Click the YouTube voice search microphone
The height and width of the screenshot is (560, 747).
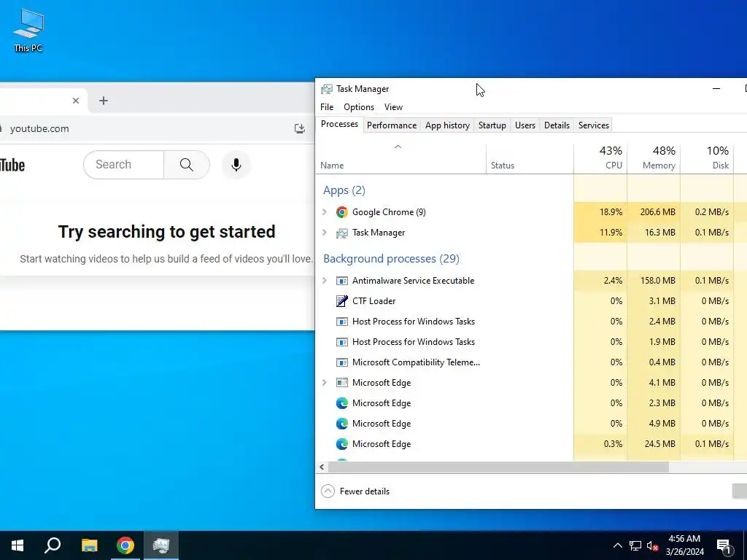236,165
